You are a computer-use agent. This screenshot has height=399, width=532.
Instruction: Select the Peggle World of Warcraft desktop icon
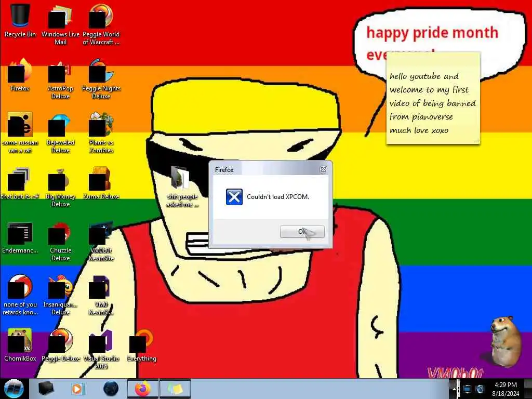[x=101, y=24]
